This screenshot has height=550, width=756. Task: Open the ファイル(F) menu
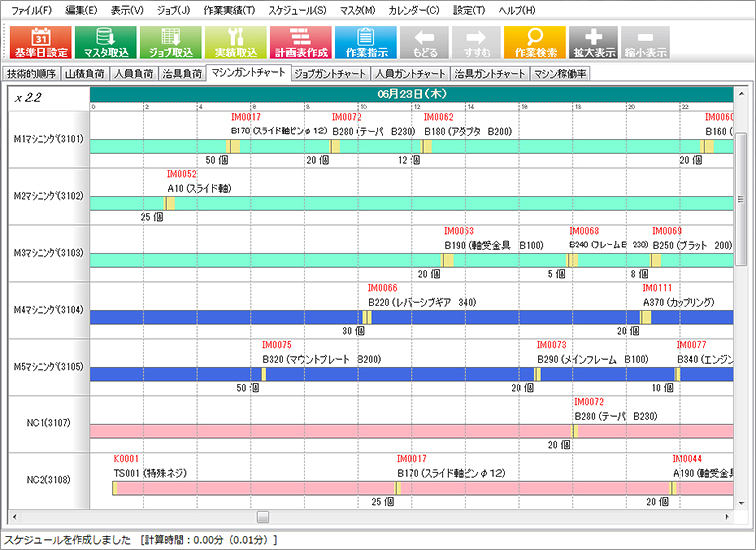tap(32, 9)
